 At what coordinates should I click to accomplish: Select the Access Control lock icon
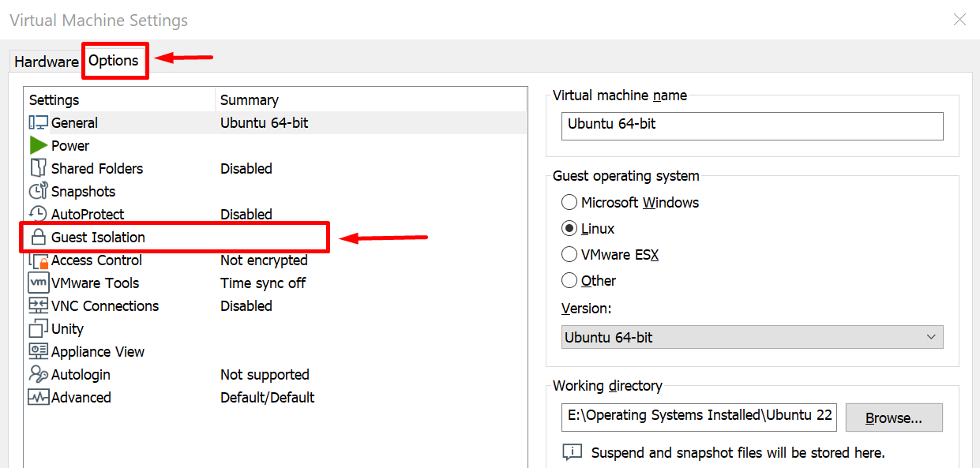[39, 260]
